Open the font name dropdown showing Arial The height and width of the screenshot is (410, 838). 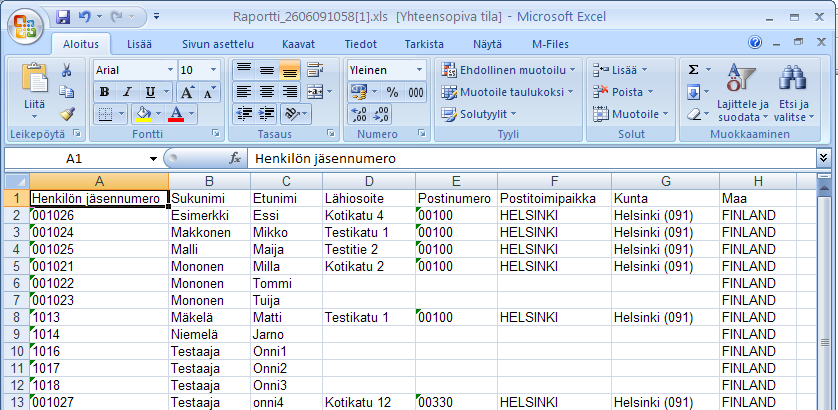[170, 70]
